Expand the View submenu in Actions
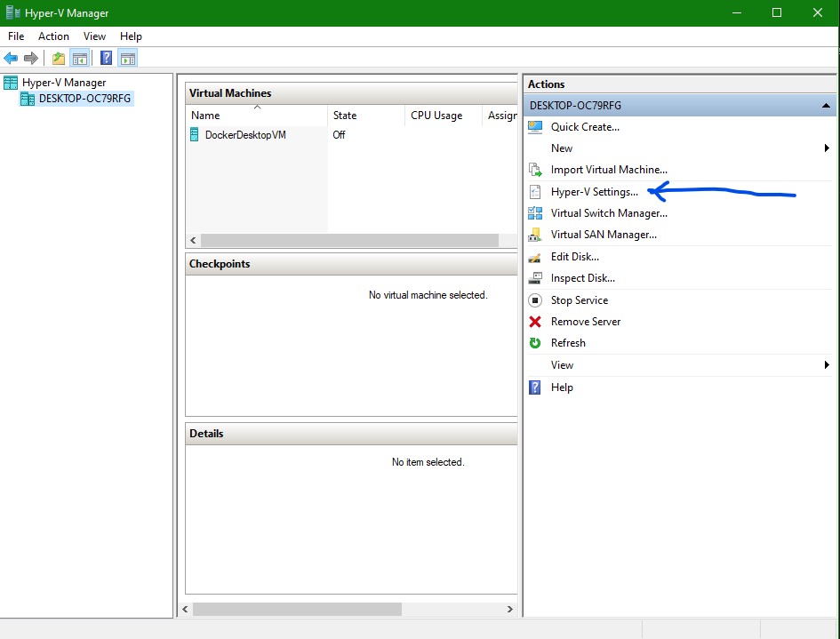The height and width of the screenshot is (639, 840). pyautogui.click(x=827, y=365)
